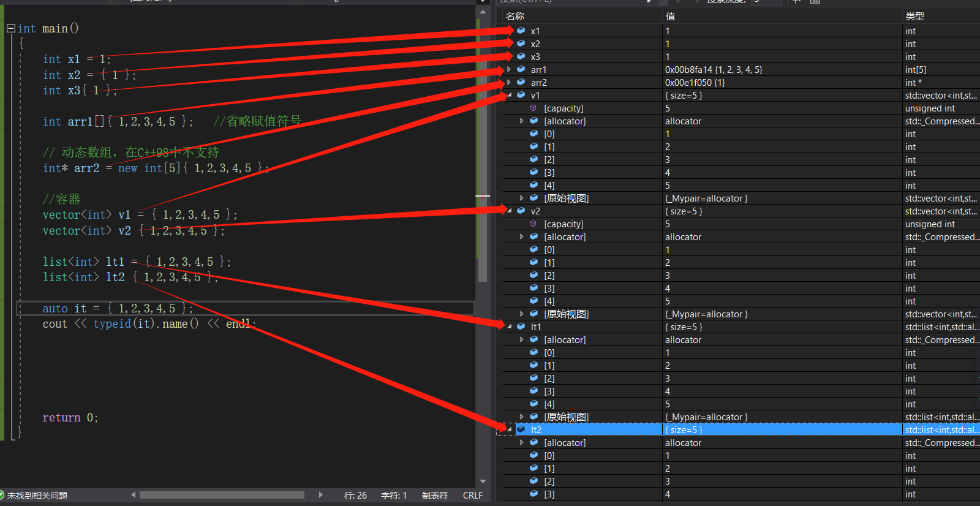Select the v2 vector variable icon
Image resolution: width=980 pixels, height=506 pixels.
[x=521, y=211]
